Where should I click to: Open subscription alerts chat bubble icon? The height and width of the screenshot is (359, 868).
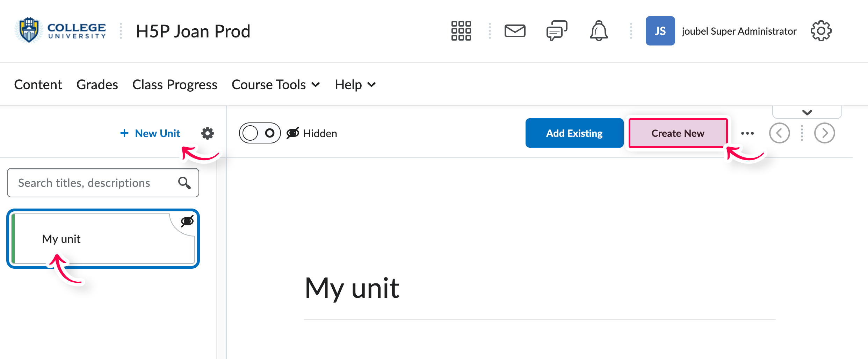tap(557, 31)
